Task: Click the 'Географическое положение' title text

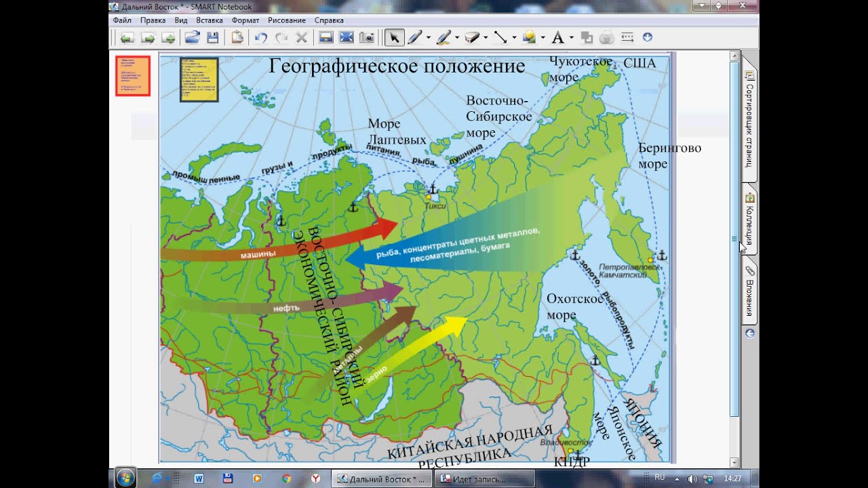Action: (x=397, y=66)
